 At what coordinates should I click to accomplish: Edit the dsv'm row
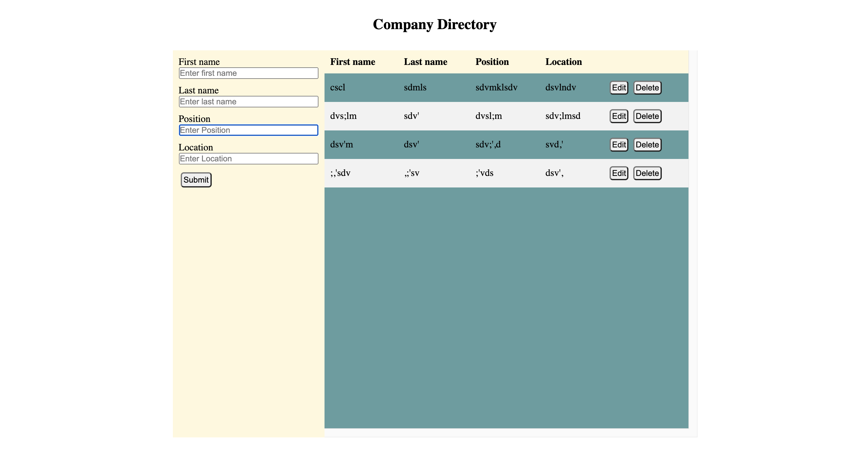tap(619, 145)
